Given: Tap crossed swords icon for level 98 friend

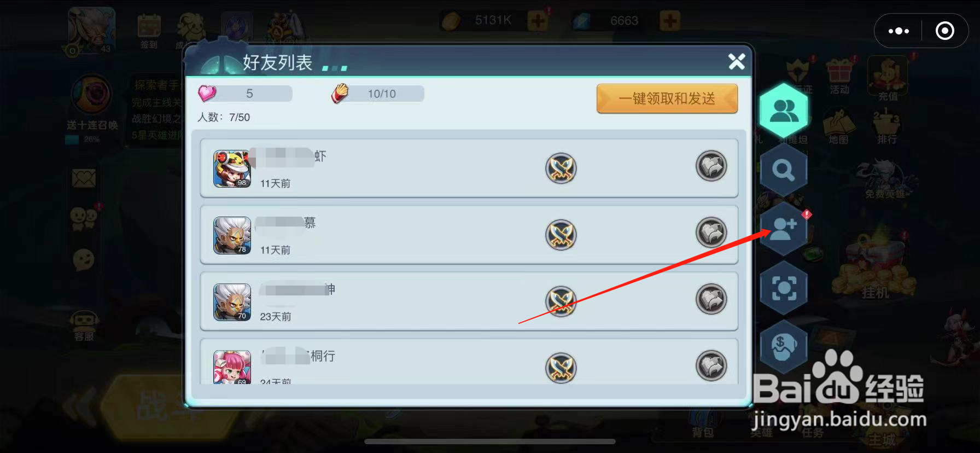Looking at the screenshot, I should [561, 168].
